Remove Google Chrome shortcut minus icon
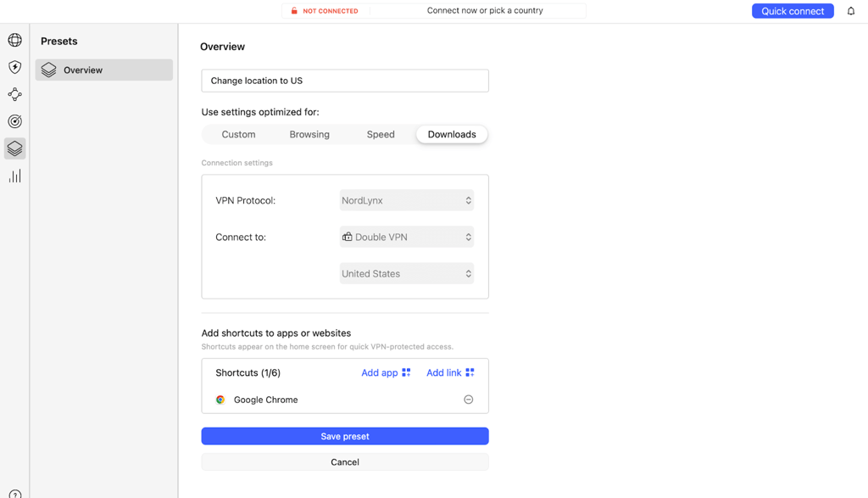868x498 pixels. click(468, 400)
